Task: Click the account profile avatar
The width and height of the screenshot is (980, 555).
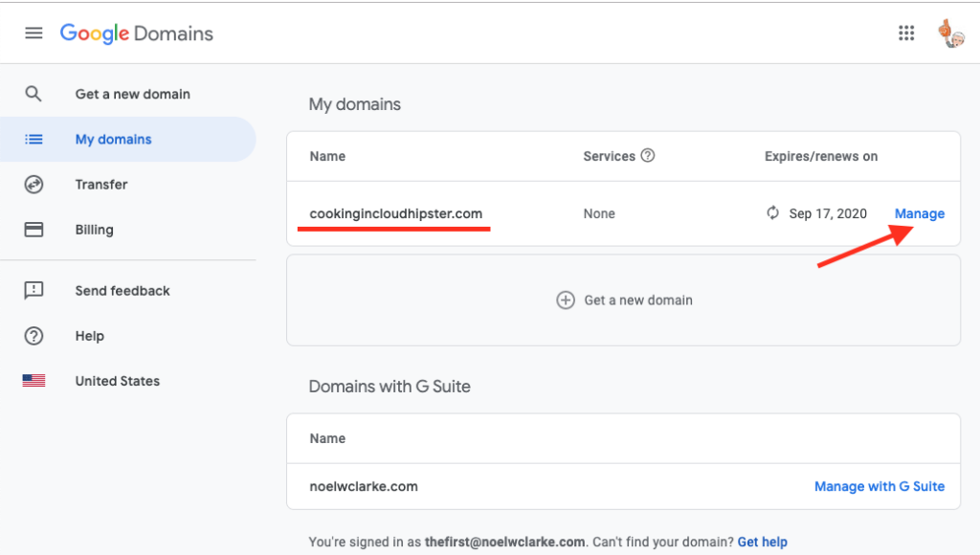Action: pyautogui.click(x=951, y=32)
